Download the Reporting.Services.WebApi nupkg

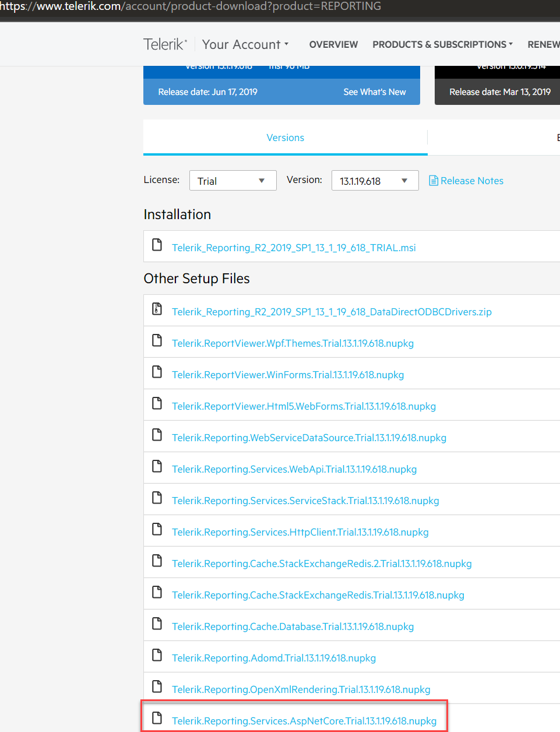coord(294,469)
